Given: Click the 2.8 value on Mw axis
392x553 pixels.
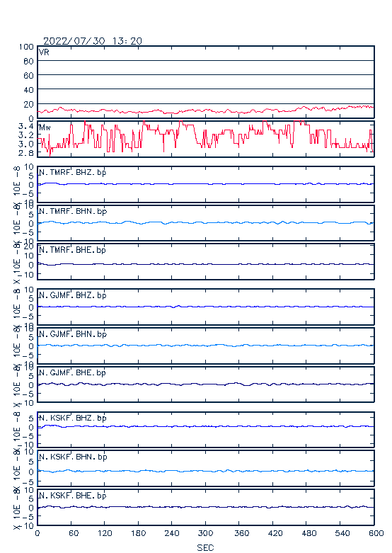Looking at the screenshot, I should click(x=25, y=153).
